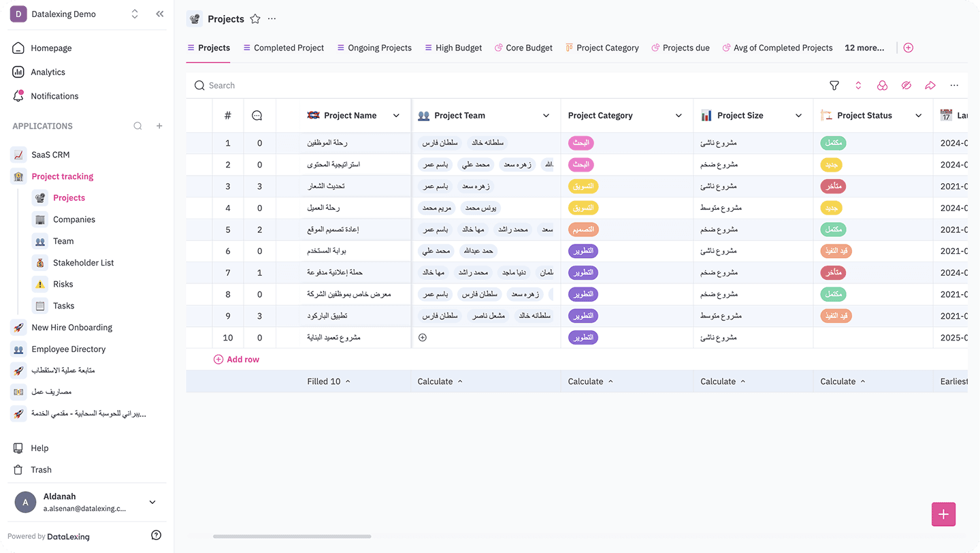Collapse the left sidebar with the double chevron
The height and width of the screenshot is (553, 980).
pyautogui.click(x=159, y=13)
